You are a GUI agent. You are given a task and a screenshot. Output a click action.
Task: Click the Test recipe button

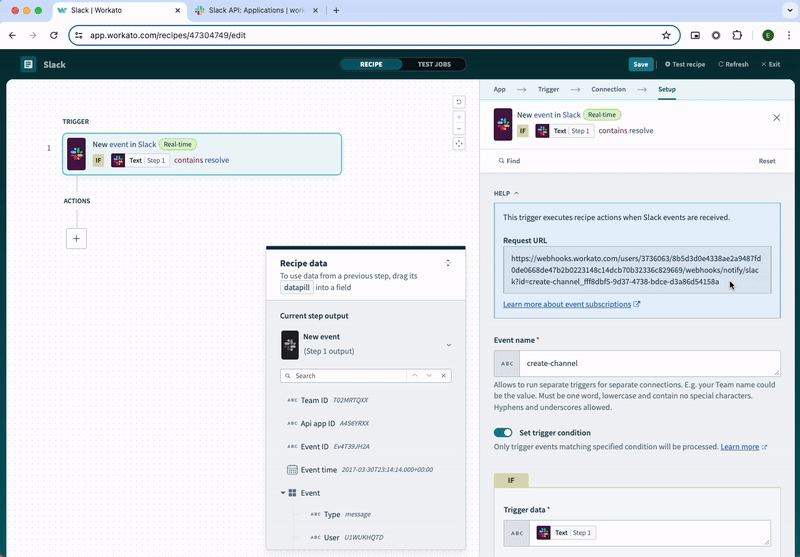pyautogui.click(x=685, y=64)
